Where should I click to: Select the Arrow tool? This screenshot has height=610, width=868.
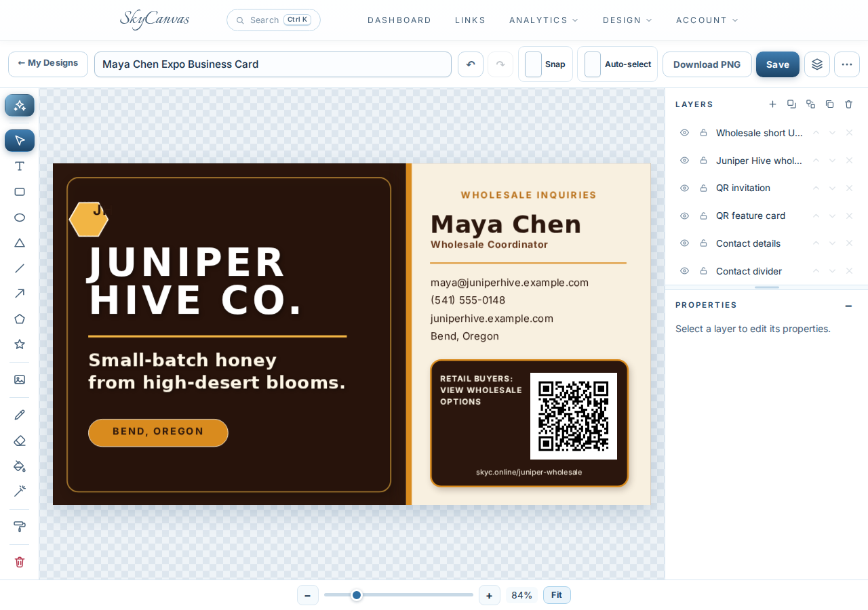pyautogui.click(x=20, y=293)
